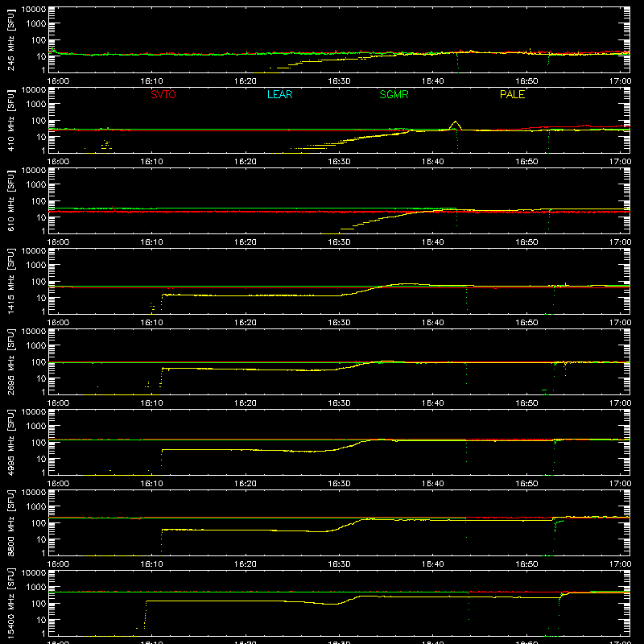
Task: Select the 16:20 tick label under 610 MHz plot
Action: point(246,242)
